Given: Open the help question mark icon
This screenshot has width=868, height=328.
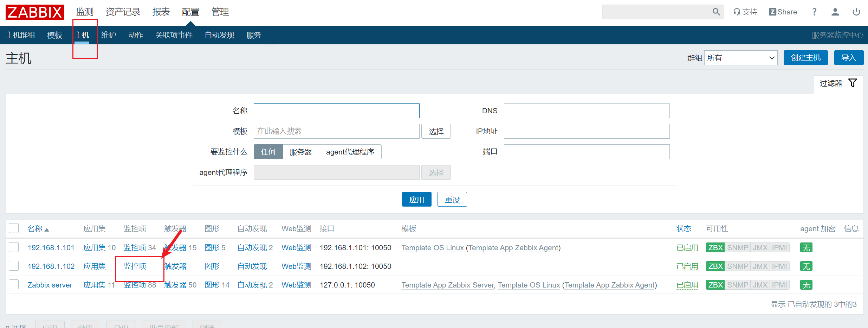Looking at the screenshot, I should click(814, 12).
